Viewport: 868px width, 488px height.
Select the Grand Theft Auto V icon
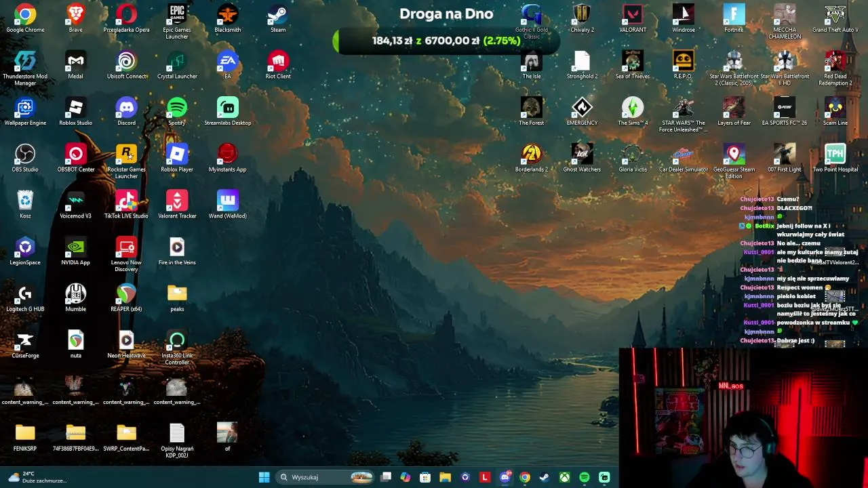pos(835,18)
